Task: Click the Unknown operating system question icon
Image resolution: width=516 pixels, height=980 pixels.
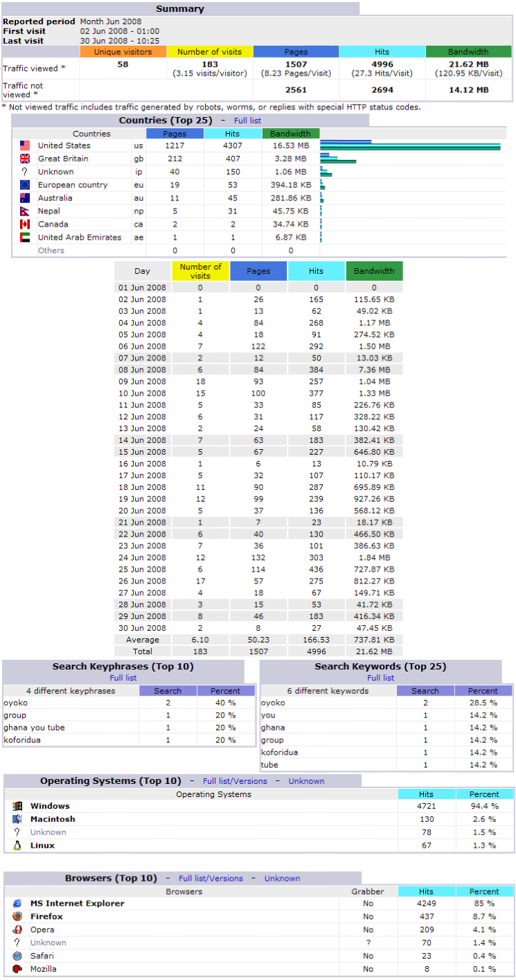Action: (x=17, y=832)
